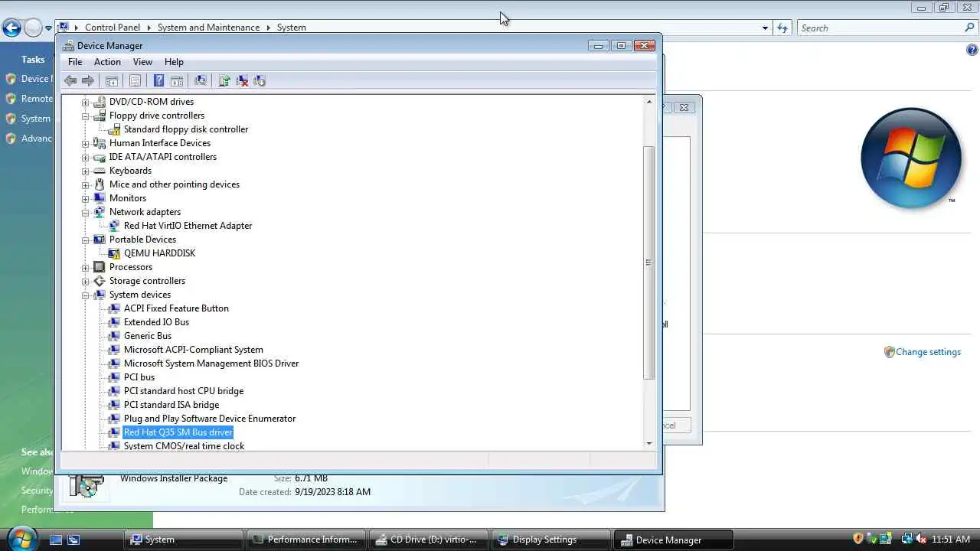Switch to CD Drive (D:) virtio taskbar button
This screenshot has width=980, height=551.
[427, 540]
